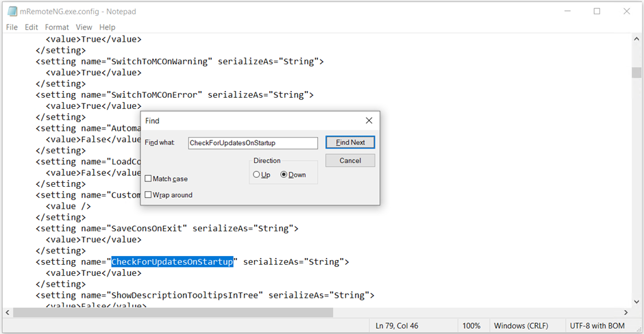Click the empty <value /> line
This screenshot has height=334, width=644.
69,207
